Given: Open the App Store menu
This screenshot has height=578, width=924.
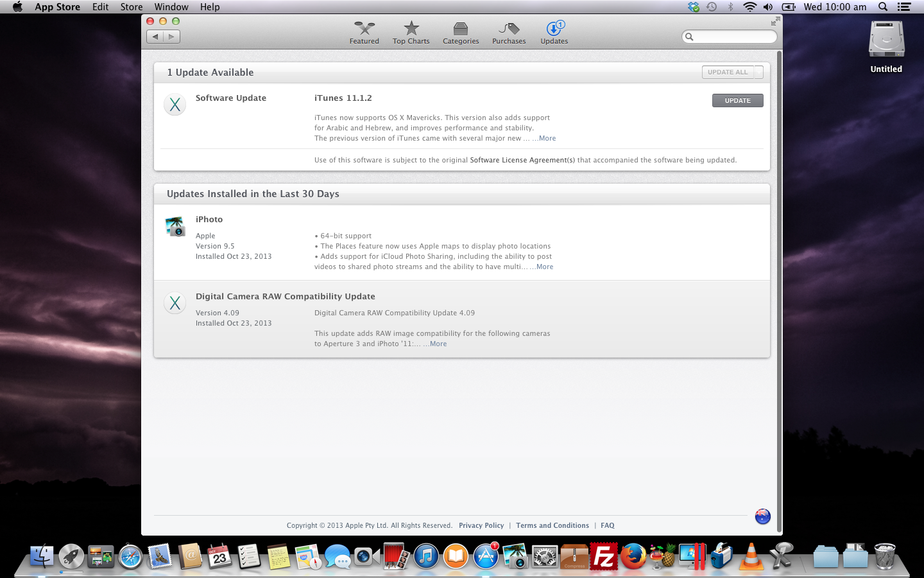Looking at the screenshot, I should [57, 7].
